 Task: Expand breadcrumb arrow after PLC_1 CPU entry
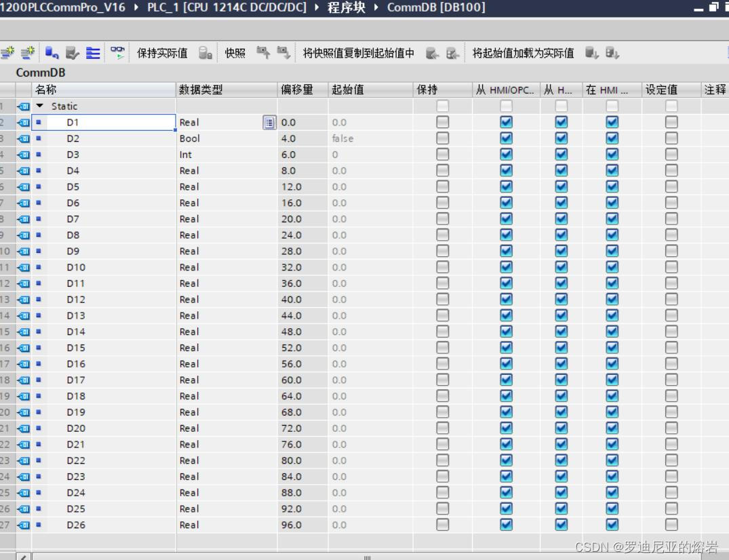[317, 7]
